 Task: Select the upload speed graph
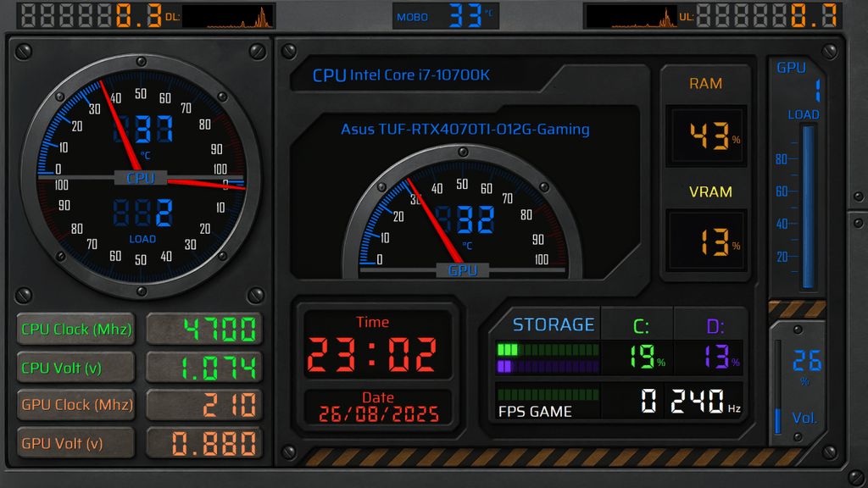pos(631,16)
